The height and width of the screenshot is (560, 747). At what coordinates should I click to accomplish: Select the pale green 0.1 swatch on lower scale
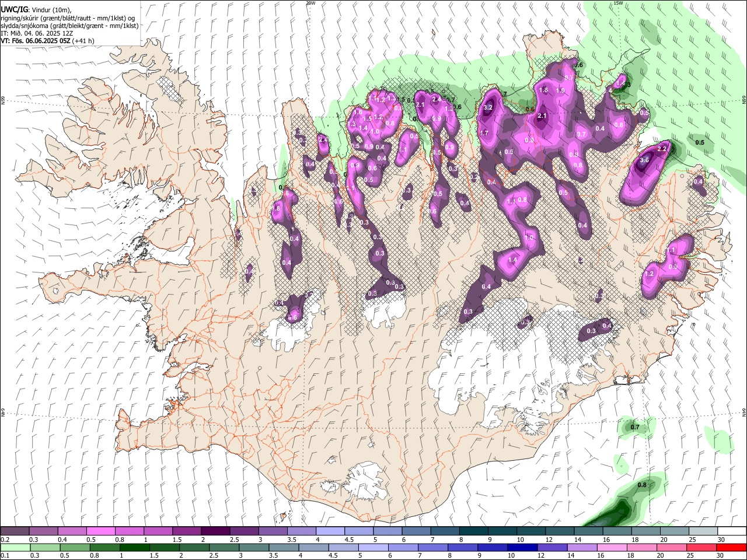pyautogui.click(x=15, y=547)
